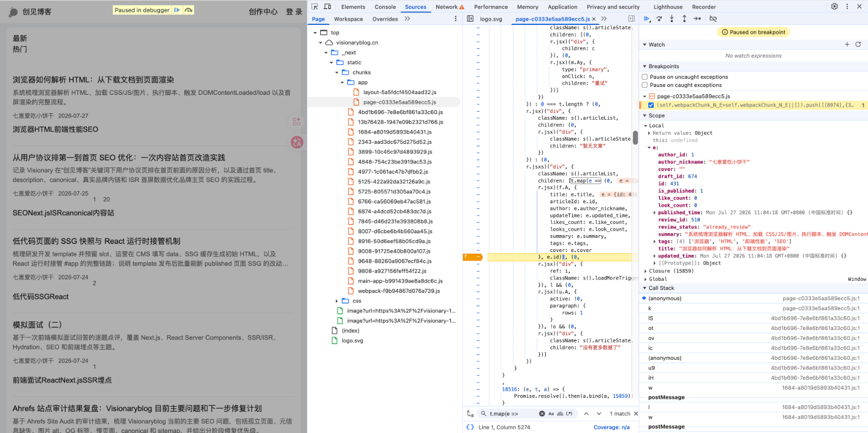Open the Lighthouse panel tab

point(668,7)
